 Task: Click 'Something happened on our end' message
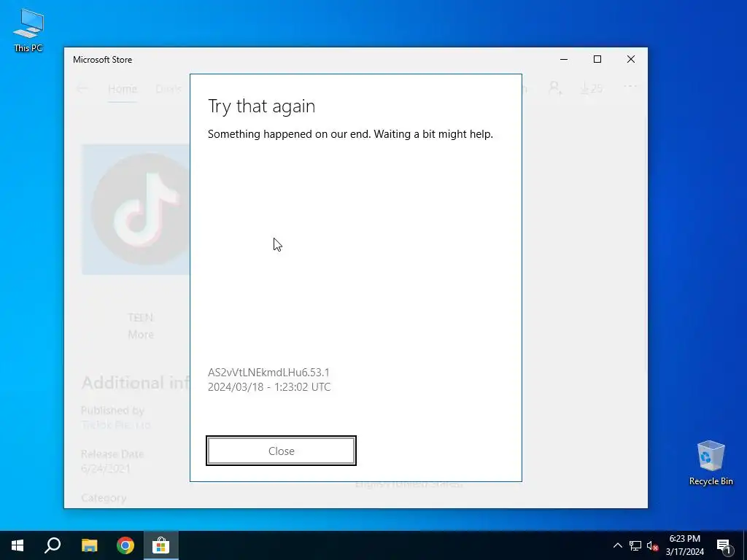coord(350,134)
